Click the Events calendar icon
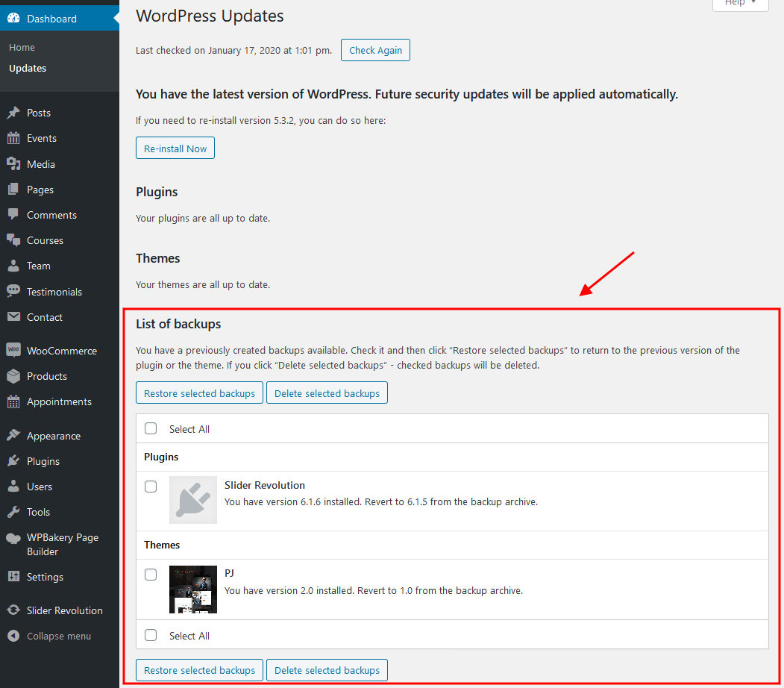 tap(13, 138)
